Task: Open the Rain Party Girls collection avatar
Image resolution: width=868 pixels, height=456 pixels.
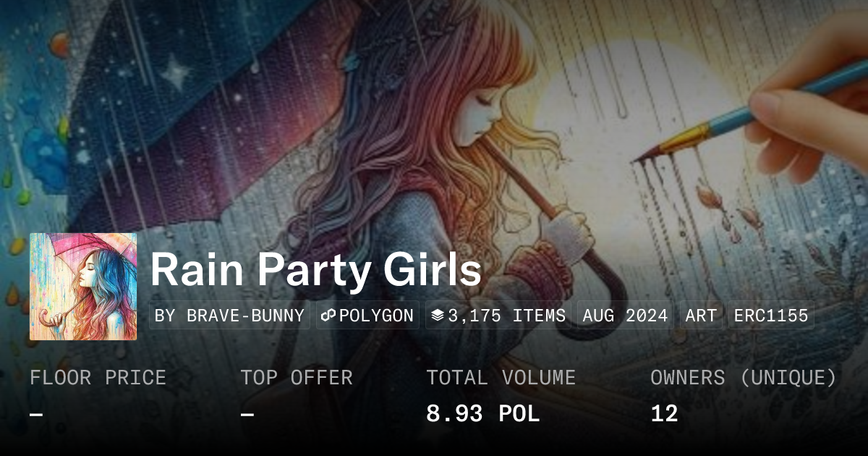Action: coord(83,287)
